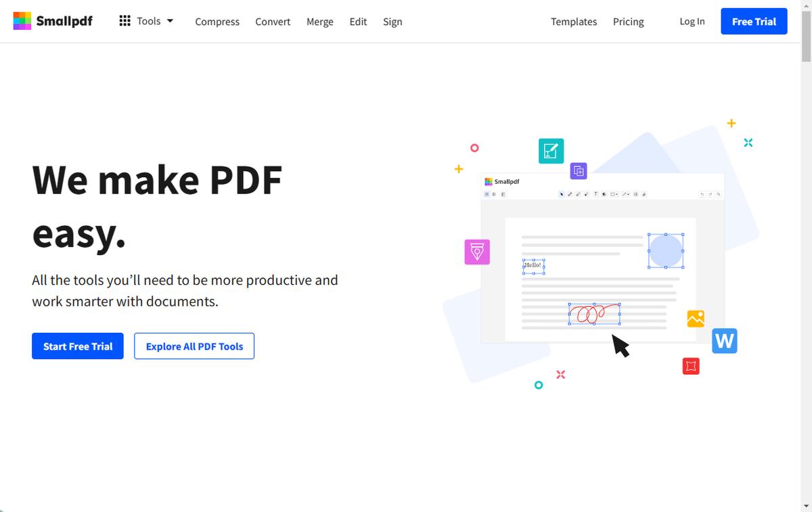Viewport: 812px width, 512px height.
Task: Open the Sign navigation item
Action: point(392,22)
